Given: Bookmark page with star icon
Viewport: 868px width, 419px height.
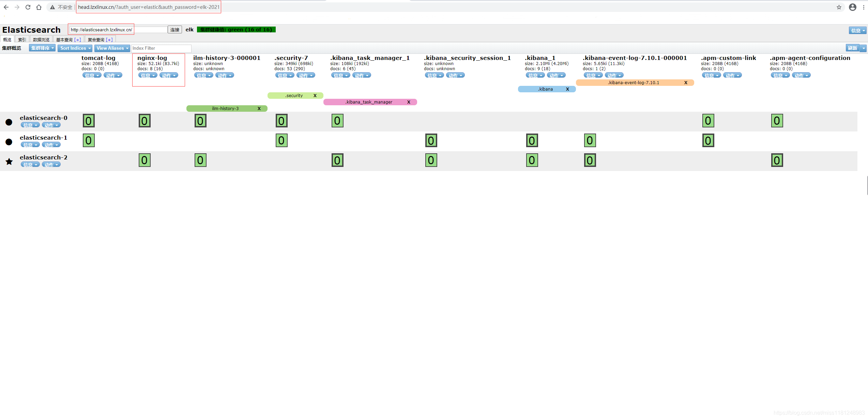Looking at the screenshot, I should tap(839, 7).
